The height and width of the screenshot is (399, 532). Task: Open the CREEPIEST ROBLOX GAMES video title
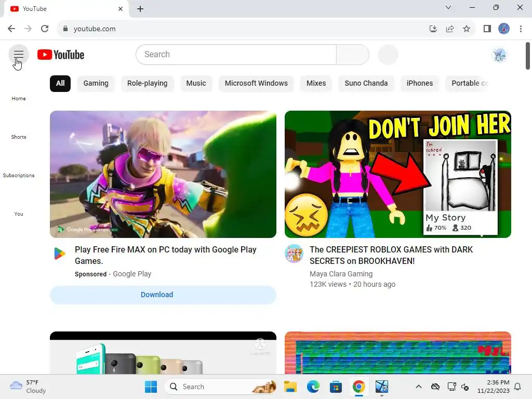pos(391,255)
